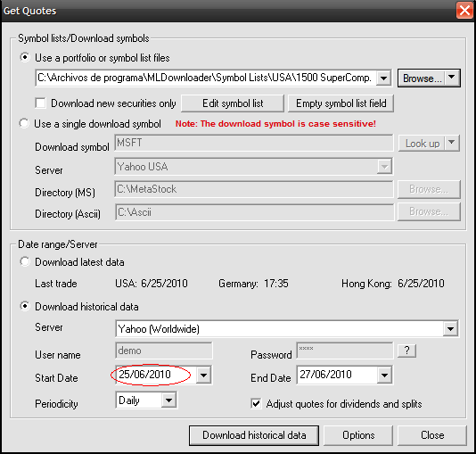Close the Get Quotes dialog with X
This screenshot has height=454, width=476.
coord(464,11)
